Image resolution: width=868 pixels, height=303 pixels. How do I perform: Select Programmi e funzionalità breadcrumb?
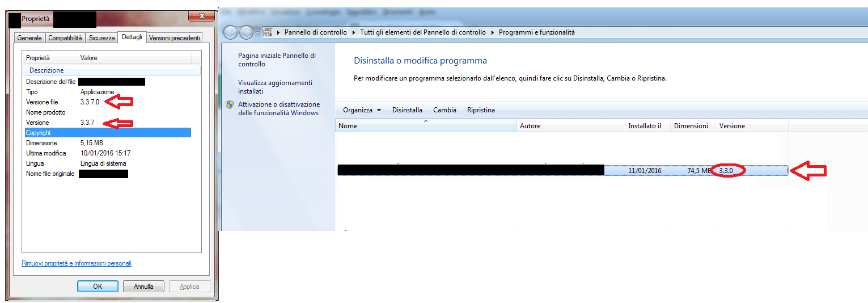click(x=537, y=32)
